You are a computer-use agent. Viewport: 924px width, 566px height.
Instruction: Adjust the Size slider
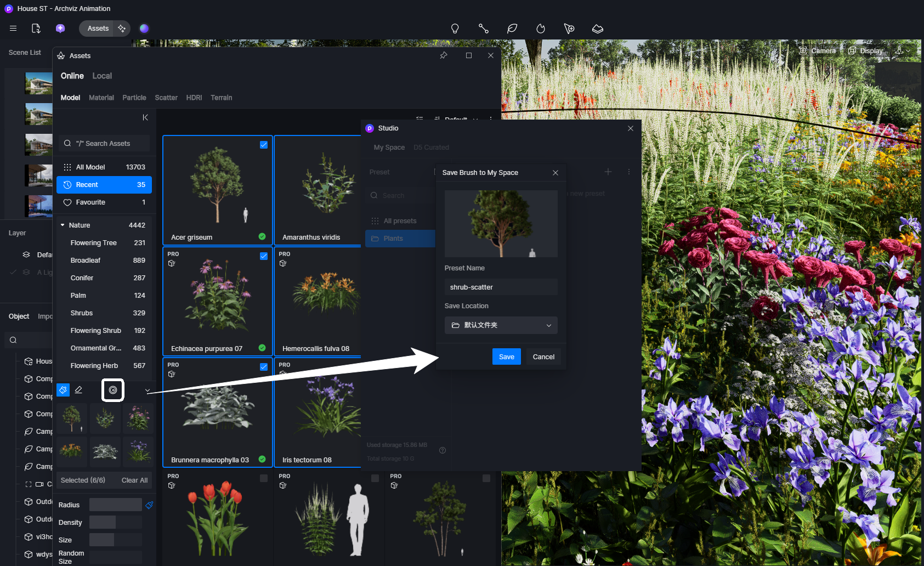click(116, 540)
